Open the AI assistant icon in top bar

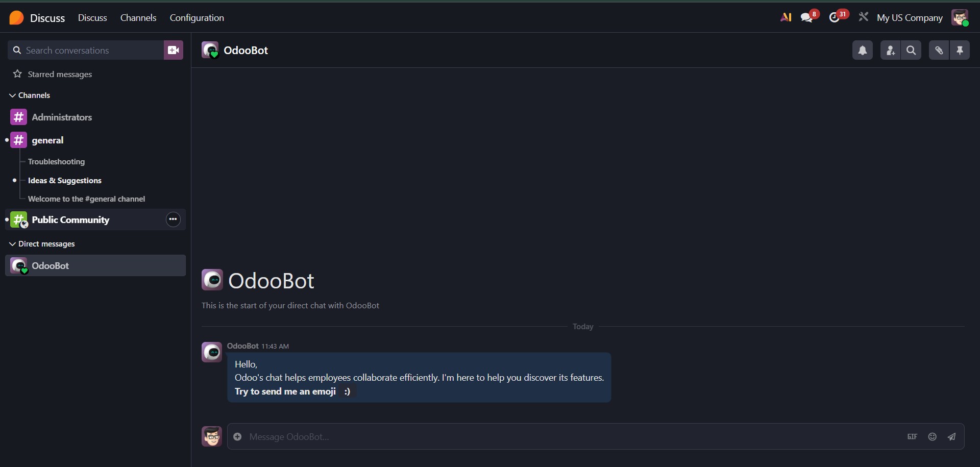pyautogui.click(x=786, y=17)
